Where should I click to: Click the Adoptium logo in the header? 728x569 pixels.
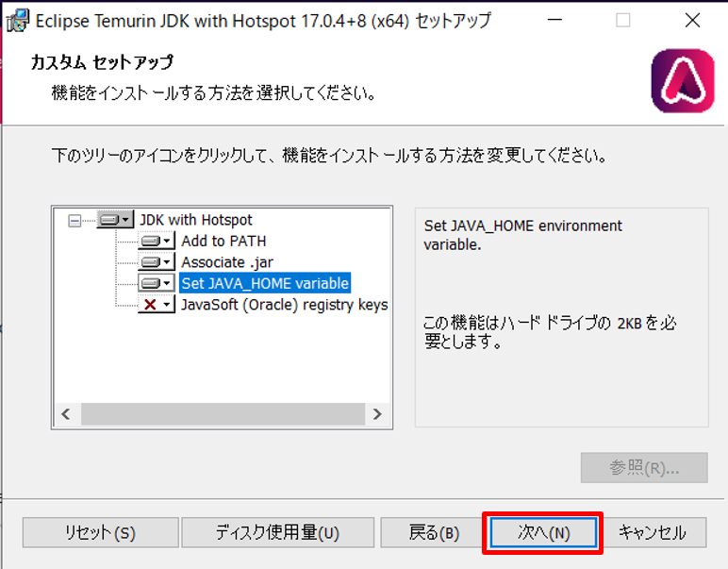(683, 81)
